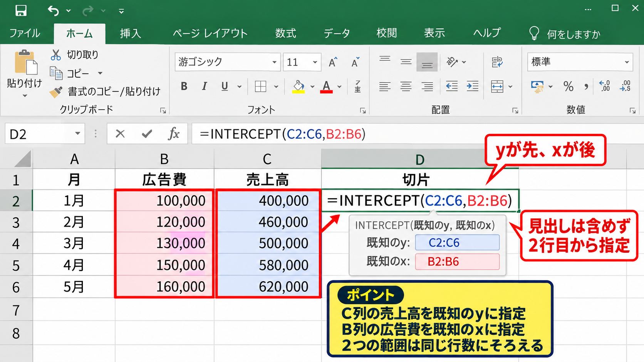Open the Paste options arrow below 貼り付け
This screenshot has height=362, width=644.
coord(25,96)
